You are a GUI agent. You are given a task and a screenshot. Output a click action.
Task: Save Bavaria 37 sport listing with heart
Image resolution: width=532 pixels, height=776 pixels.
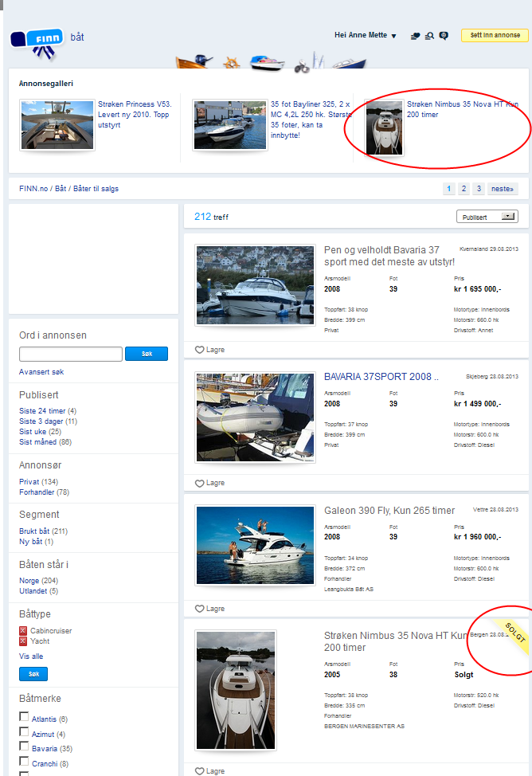pyautogui.click(x=200, y=350)
